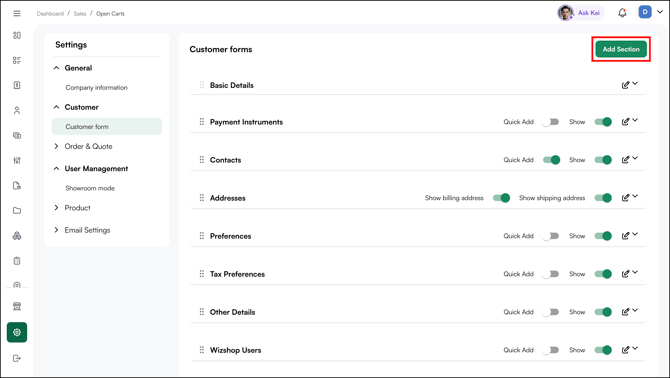
Task: Enable Quick Add for Other Details
Action: [x=550, y=312]
